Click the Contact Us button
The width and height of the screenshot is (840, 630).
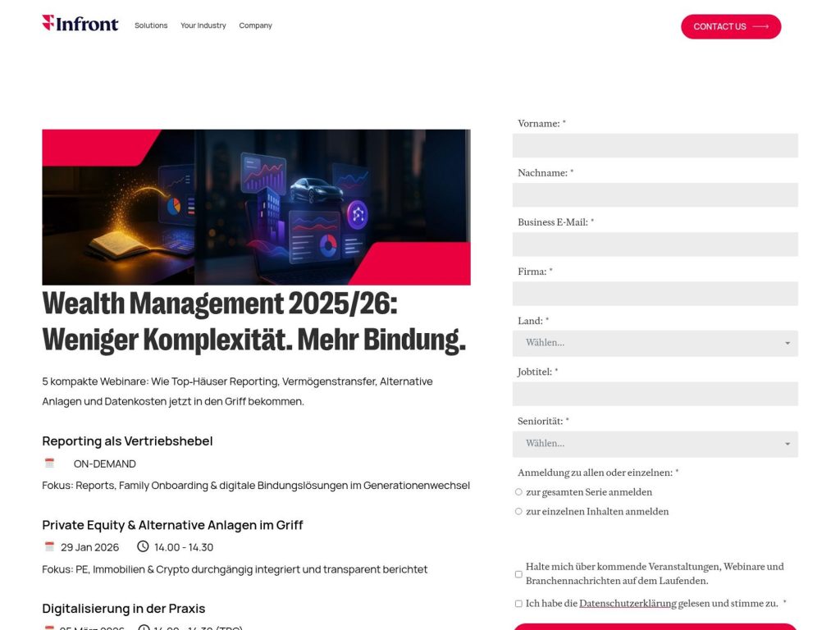pyautogui.click(x=730, y=26)
